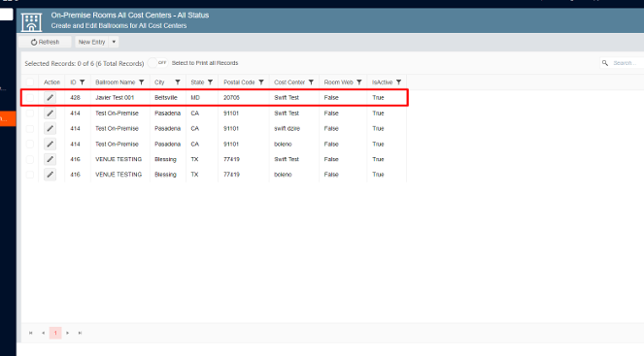Edit VENUE TESTING row with boleno

tap(51, 175)
